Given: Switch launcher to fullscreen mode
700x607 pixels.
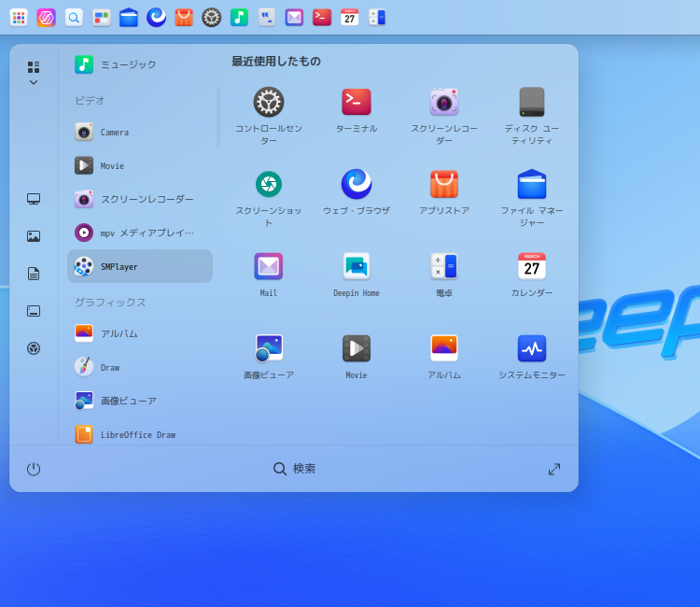Looking at the screenshot, I should [554, 469].
